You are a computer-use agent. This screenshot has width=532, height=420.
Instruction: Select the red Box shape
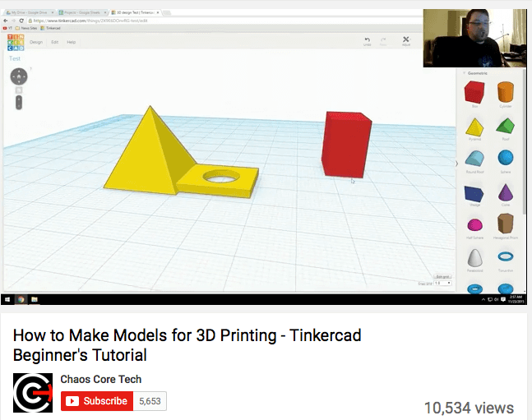(474, 92)
